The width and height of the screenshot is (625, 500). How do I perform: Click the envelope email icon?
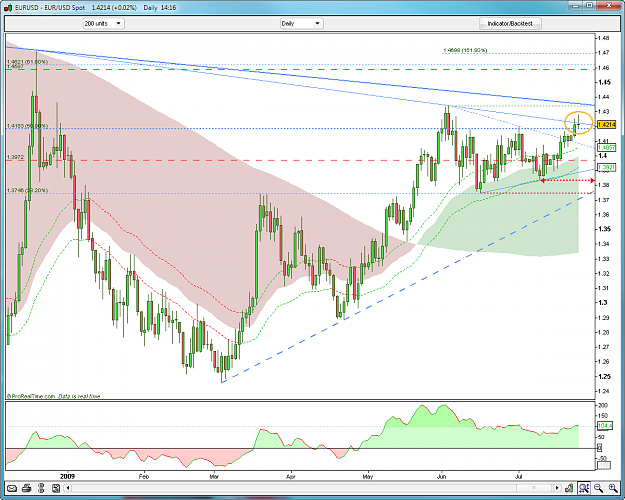(x=12, y=488)
